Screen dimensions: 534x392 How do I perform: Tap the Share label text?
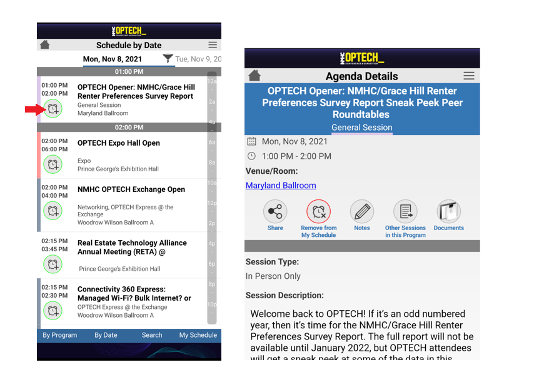point(275,228)
